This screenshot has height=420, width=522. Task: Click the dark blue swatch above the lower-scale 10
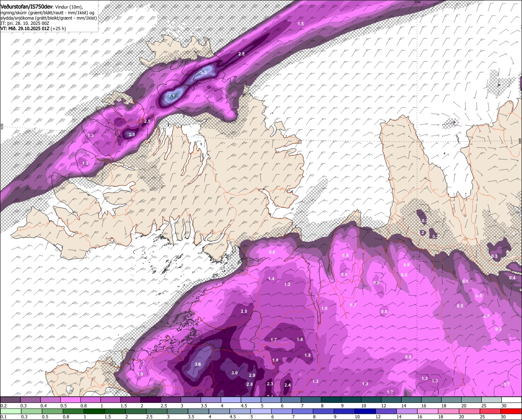coord(364,411)
